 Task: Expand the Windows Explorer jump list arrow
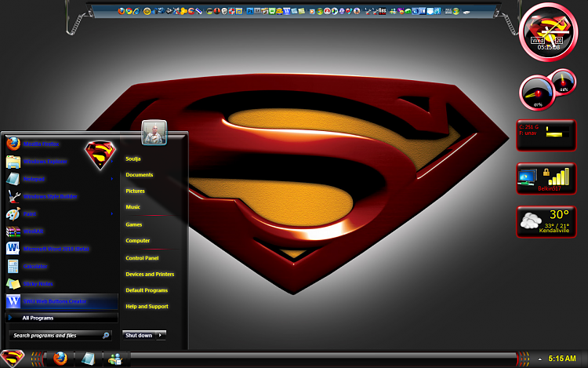point(112,162)
